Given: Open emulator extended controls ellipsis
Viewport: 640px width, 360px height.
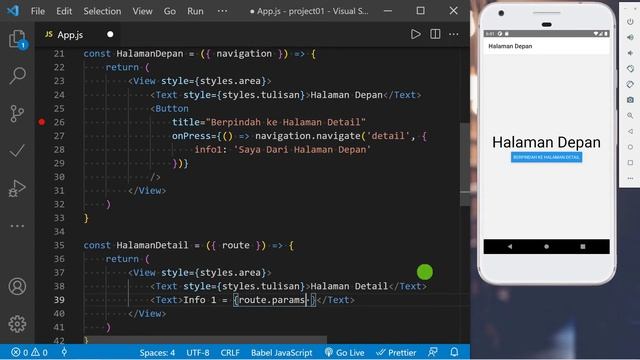Looking at the screenshot, I should pyautogui.click(x=630, y=178).
